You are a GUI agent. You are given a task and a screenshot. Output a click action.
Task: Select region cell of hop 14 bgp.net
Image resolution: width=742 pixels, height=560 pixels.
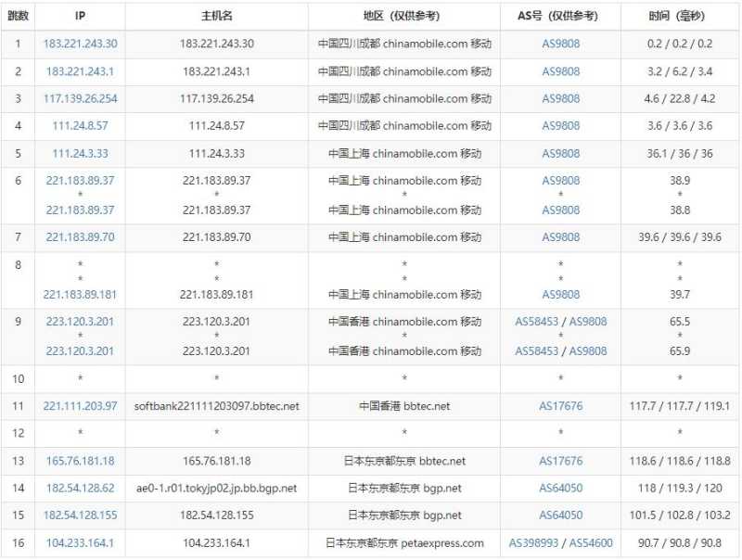click(x=404, y=488)
